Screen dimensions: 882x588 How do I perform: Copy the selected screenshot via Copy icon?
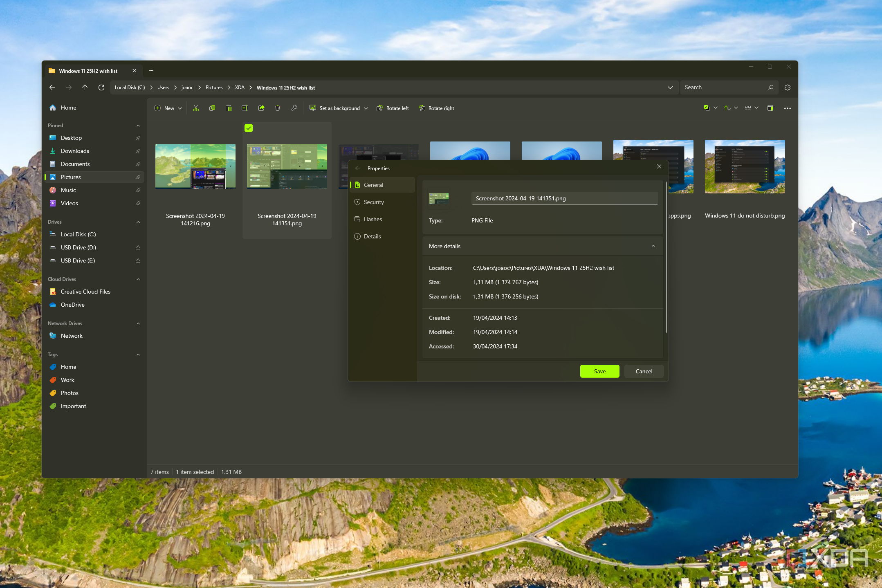point(212,108)
